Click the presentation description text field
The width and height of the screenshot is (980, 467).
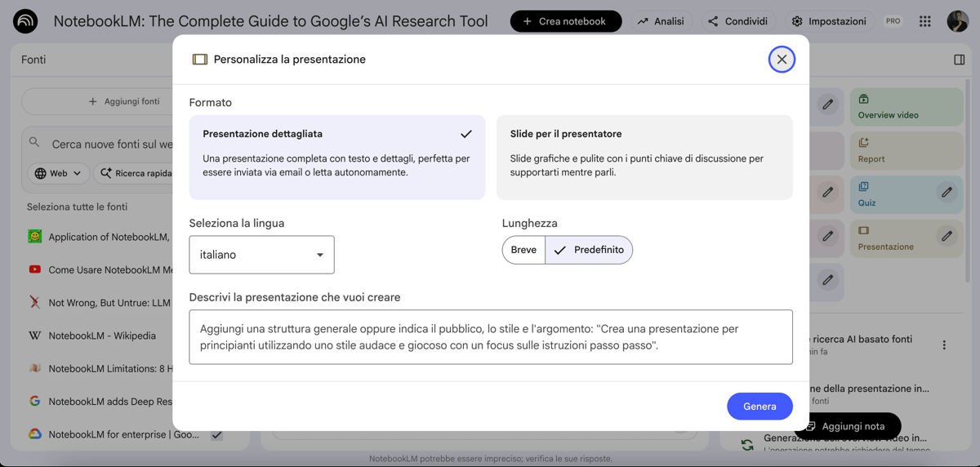(490, 336)
